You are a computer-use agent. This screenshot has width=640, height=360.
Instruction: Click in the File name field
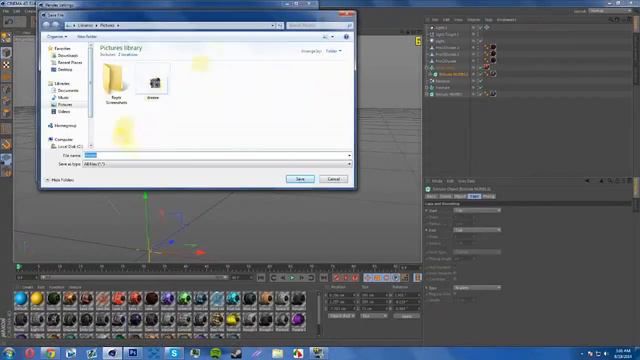(x=217, y=156)
